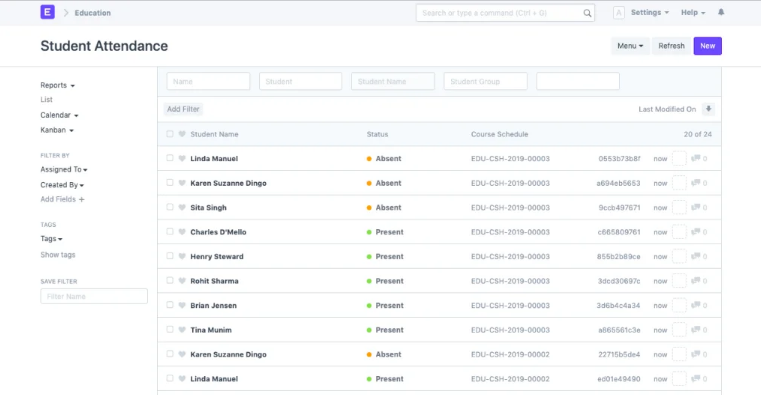Expand Assigned To filter
Viewport: 761px width, 395px height.
[x=64, y=169]
